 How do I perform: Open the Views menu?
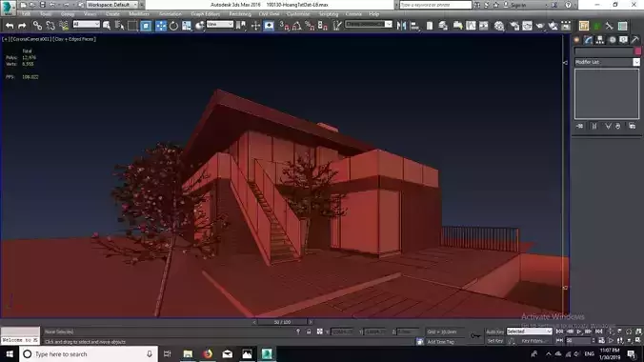click(90, 14)
